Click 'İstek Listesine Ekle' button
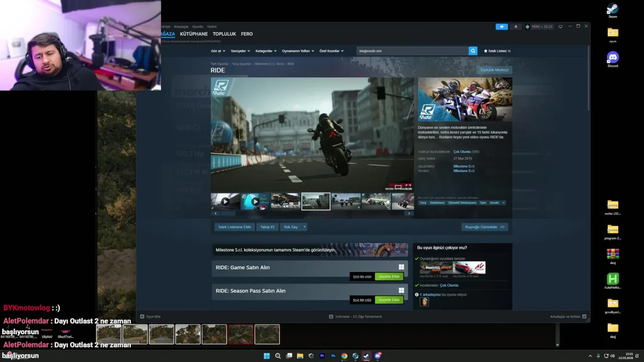The width and height of the screenshot is (644, 362). click(x=234, y=227)
